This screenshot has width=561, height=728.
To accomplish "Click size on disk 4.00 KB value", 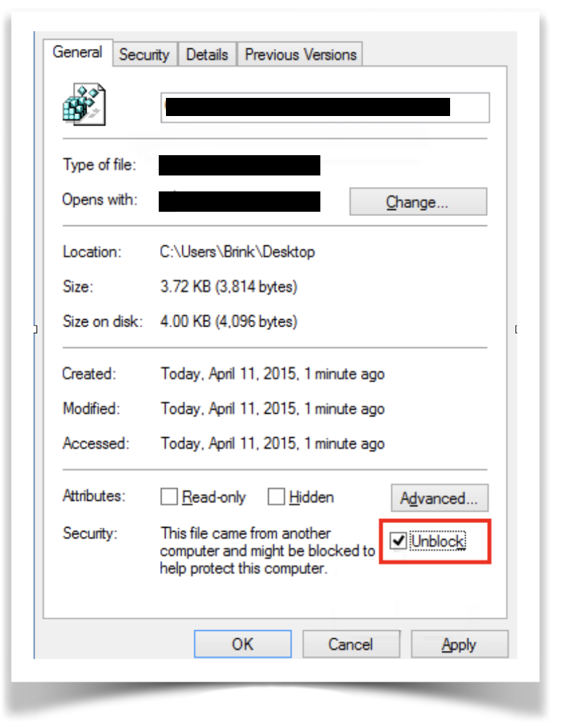I will coord(229,322).
